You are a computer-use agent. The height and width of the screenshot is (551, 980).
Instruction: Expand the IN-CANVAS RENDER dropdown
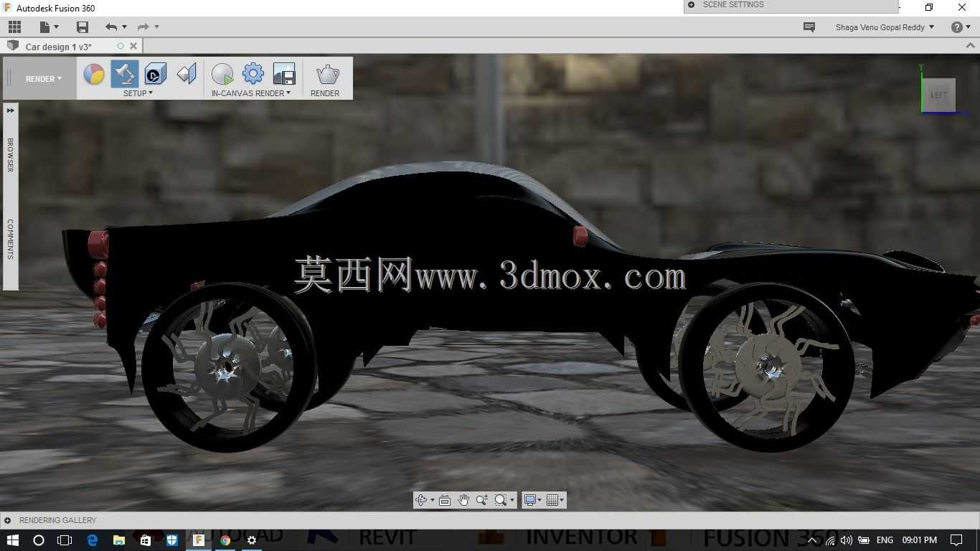pos(251,93)
